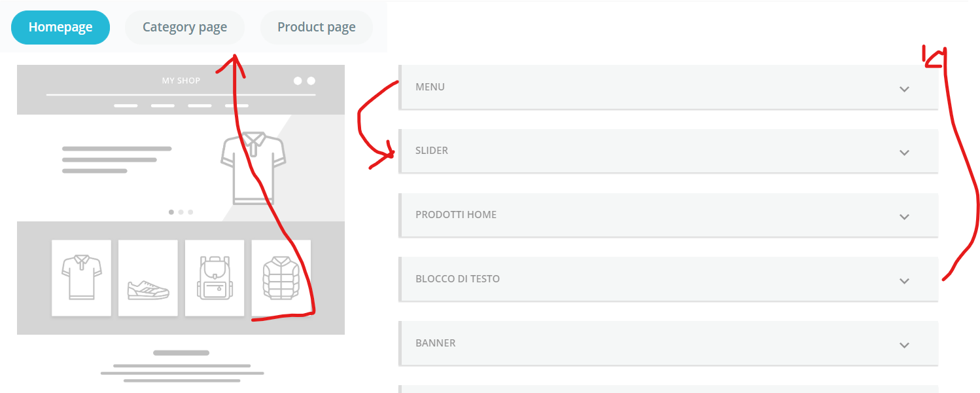
Task: Click the BANNER accordion label
Action: point(435,343)
